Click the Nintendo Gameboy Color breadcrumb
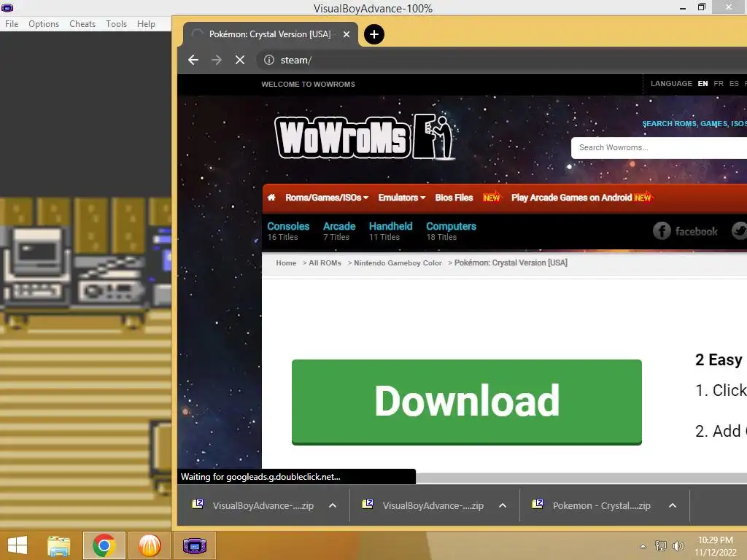Screen dimensions: 747x560 click(x=398, y=262)
